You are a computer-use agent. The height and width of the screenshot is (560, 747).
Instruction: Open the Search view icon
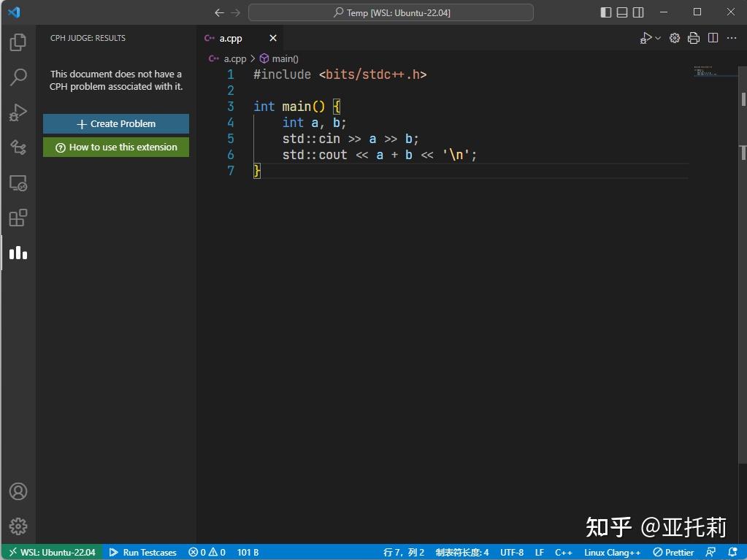click(18, 77)
